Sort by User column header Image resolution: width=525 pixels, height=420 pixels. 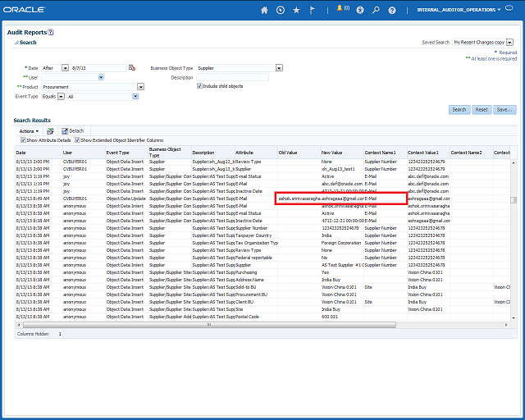pyautogui.click(x=84, y=153)
